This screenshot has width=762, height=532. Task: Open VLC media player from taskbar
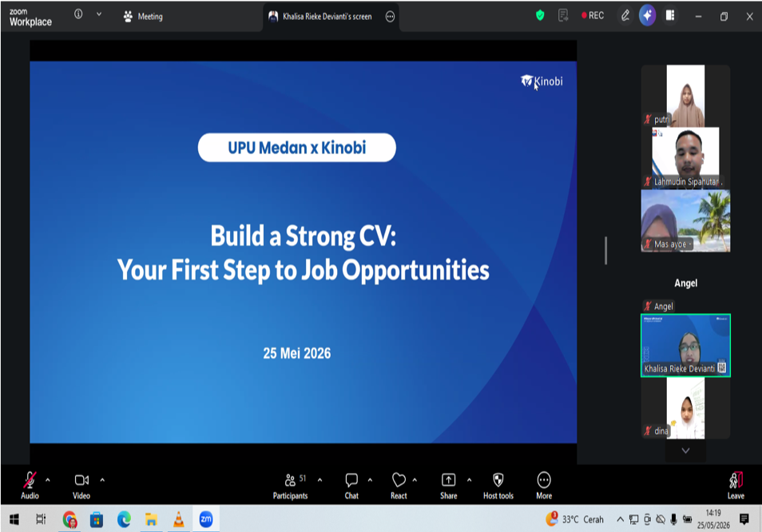pos(178,519)
